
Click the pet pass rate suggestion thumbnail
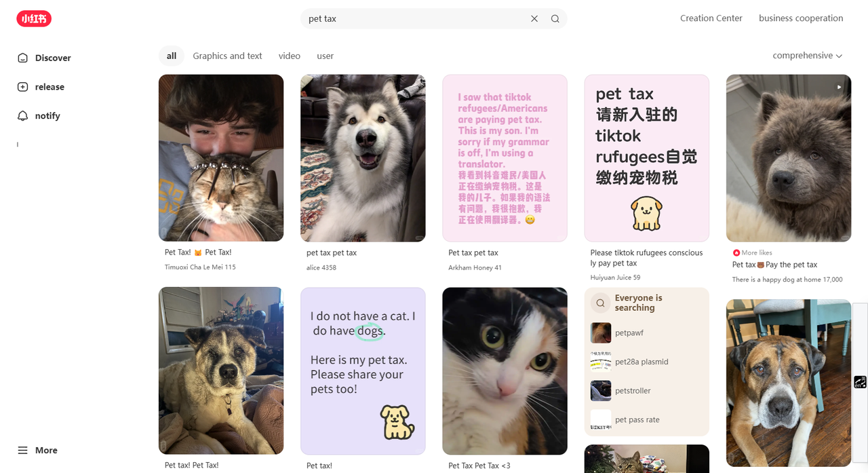[600, 420]
